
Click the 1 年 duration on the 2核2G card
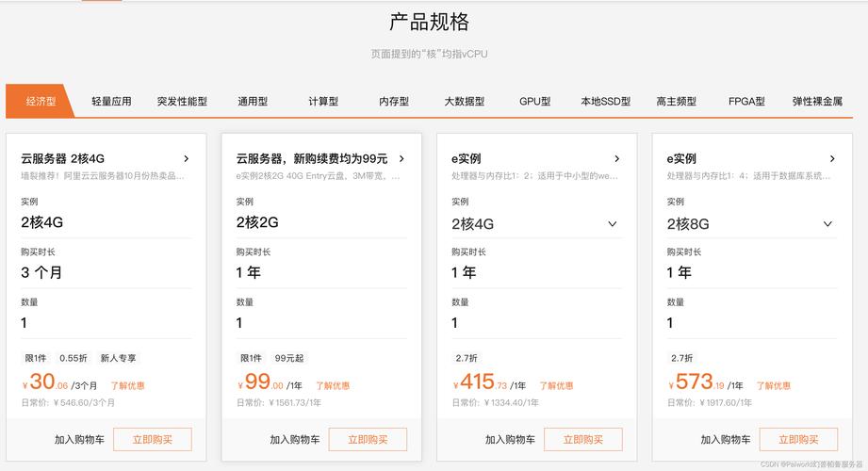click(x=248, y=272)
